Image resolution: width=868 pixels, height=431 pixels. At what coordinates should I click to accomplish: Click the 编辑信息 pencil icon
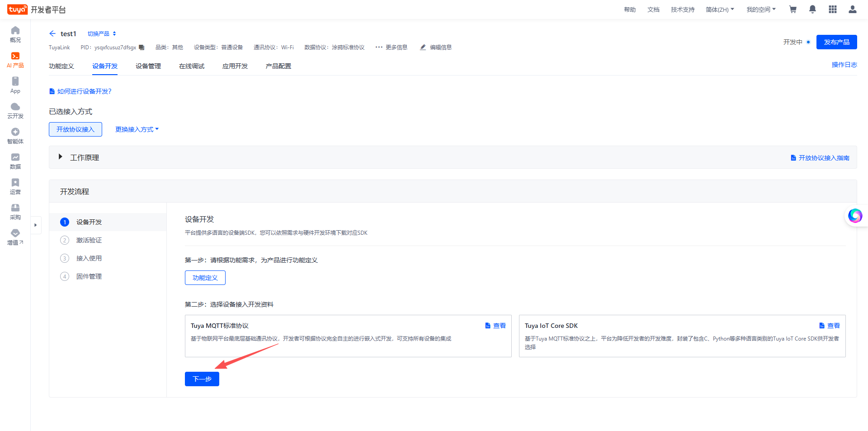coord(423,47)
